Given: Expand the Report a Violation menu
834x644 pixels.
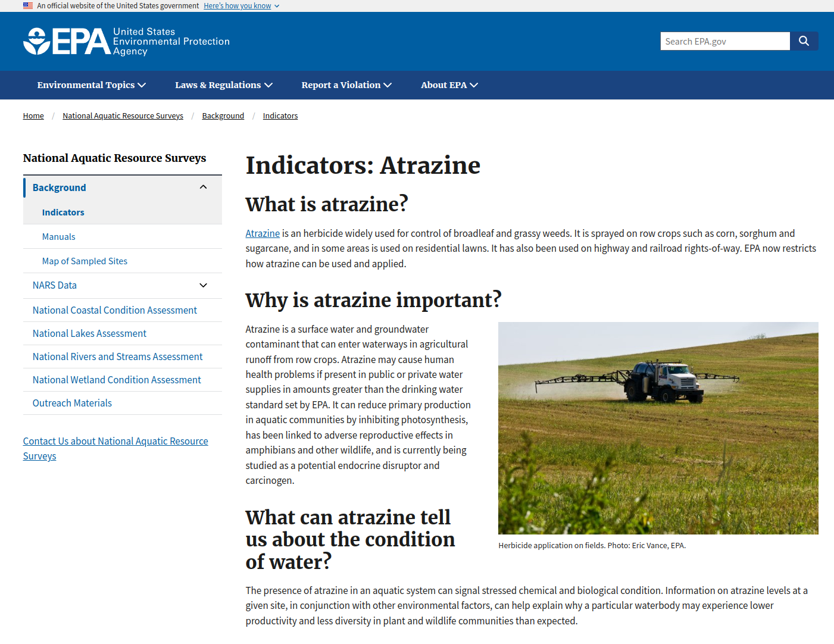Looking at the screenshot, I should coord(346,85).
